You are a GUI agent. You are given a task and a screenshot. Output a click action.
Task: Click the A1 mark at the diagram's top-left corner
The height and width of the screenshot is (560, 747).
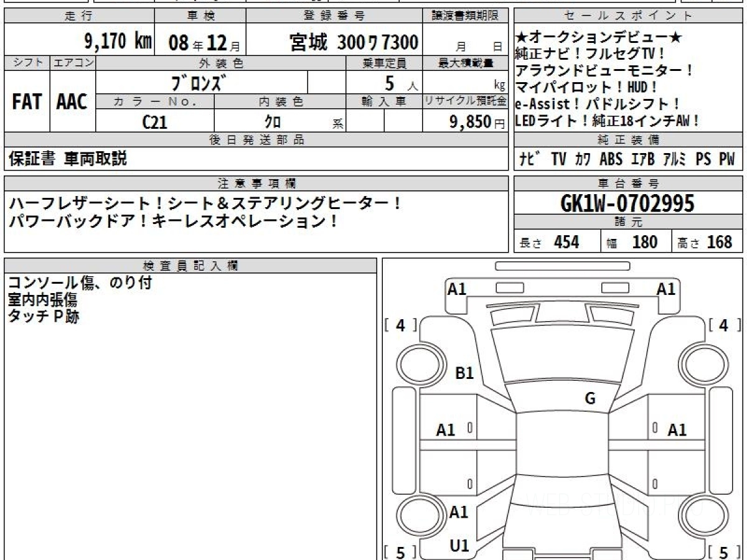coord(457,289)
